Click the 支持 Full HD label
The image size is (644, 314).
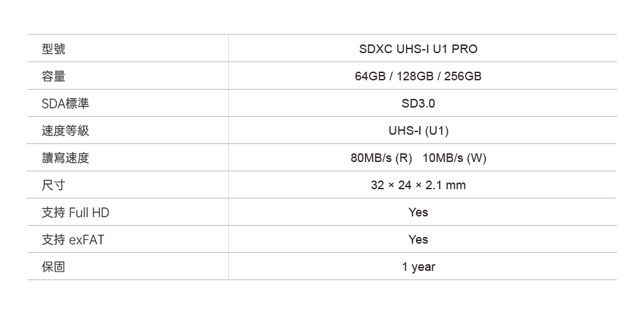(x=76, y=212)
